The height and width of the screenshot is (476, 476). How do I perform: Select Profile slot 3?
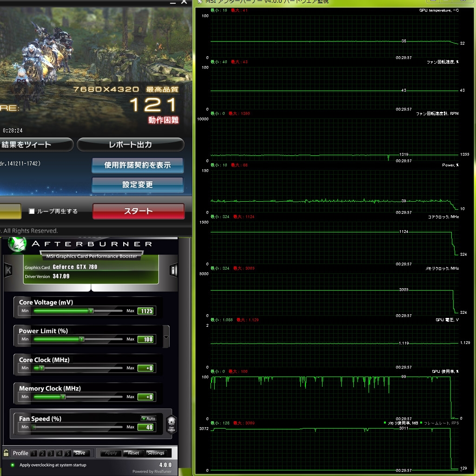click(51, 453)
